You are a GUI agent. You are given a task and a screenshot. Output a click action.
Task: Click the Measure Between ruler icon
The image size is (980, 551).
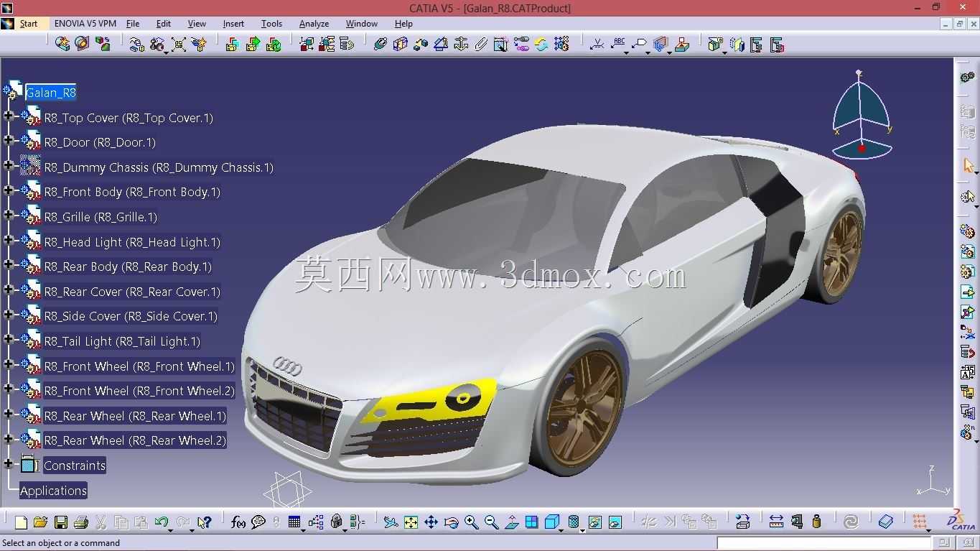pyautogui.click(x=776, y=522)
